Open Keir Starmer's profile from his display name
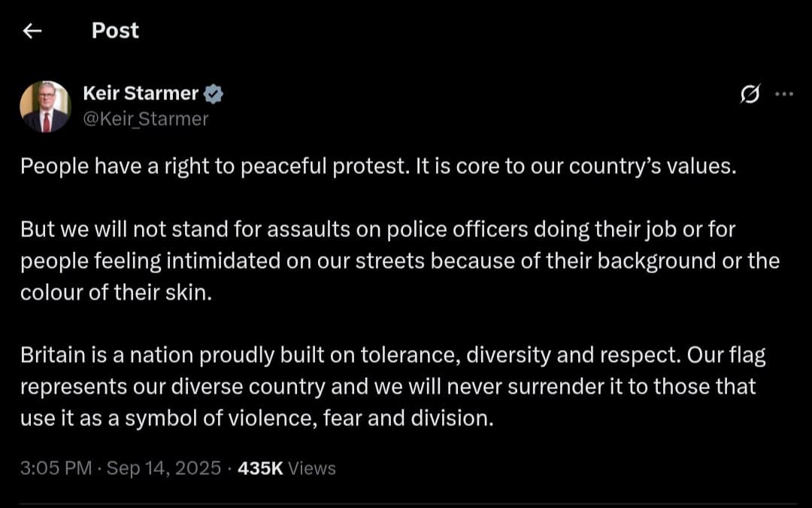This screenshot has width=812, height=508. click(139, 93)
